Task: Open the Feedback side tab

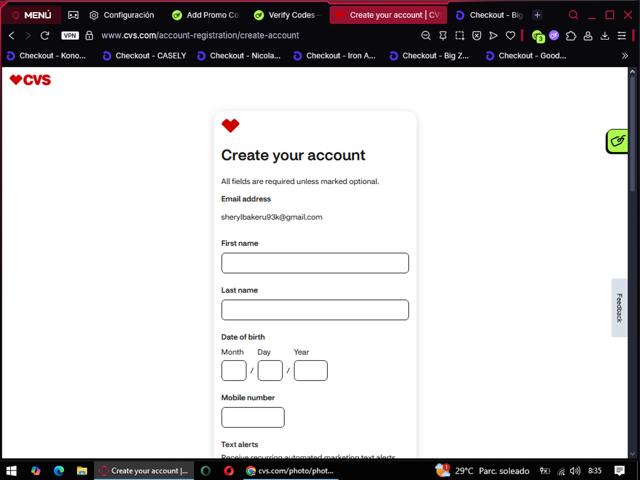Action: point(619,308)
